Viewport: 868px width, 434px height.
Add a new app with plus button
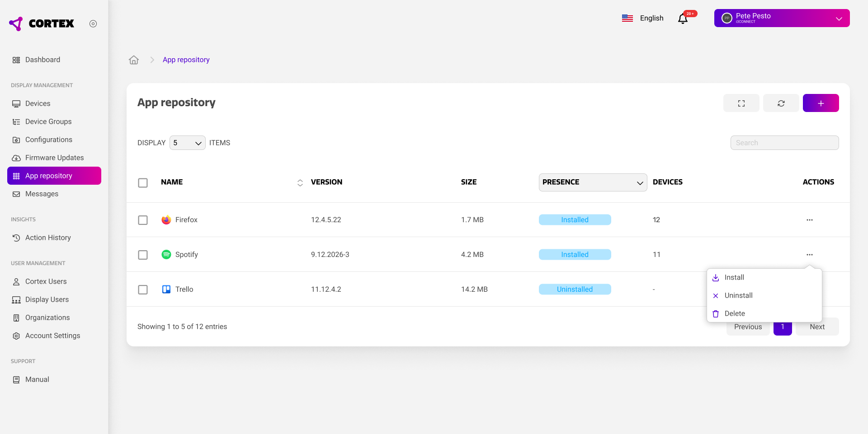pyautogui.click(x=821, y=103)
